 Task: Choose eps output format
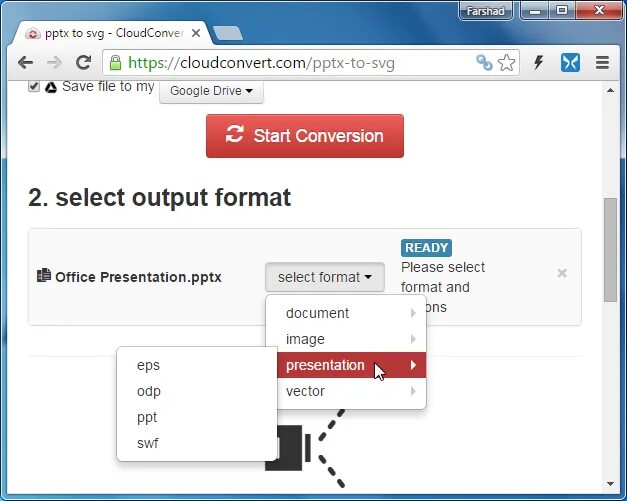tap(197, 365)
